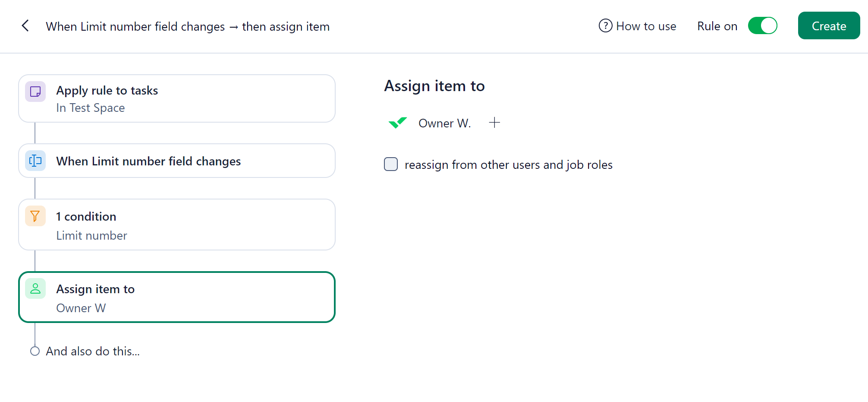Click the rule title text at top

pos(188,26)
